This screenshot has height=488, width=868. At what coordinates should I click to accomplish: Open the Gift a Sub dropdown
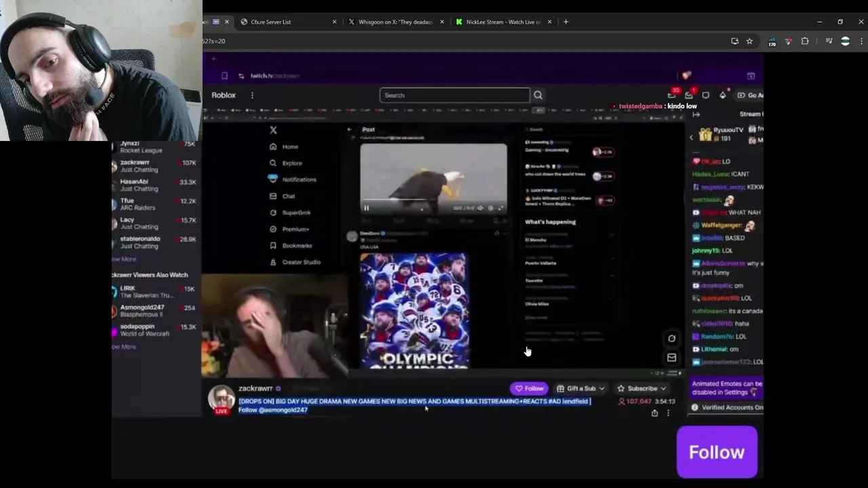pyautogui.click(x=580, y=388)
